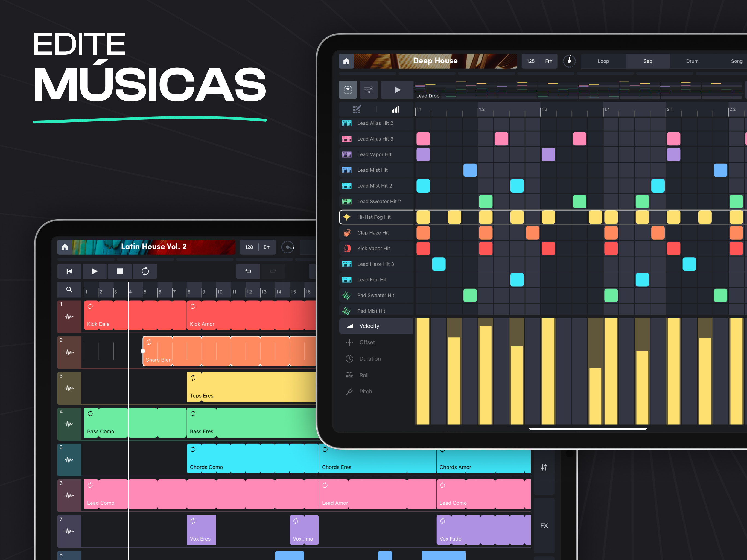Screen dimensions: 747x560
Task: Select the Vox Fado clip
Action: coord(484,530)
